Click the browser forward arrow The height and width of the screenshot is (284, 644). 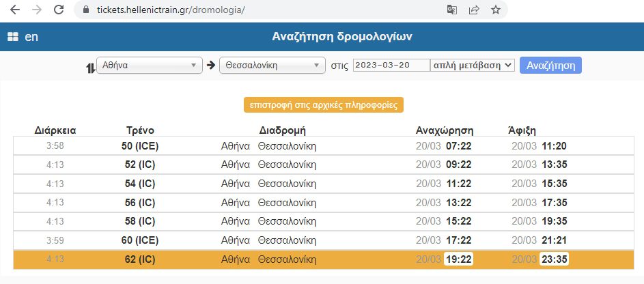click(x=37, y=10)
